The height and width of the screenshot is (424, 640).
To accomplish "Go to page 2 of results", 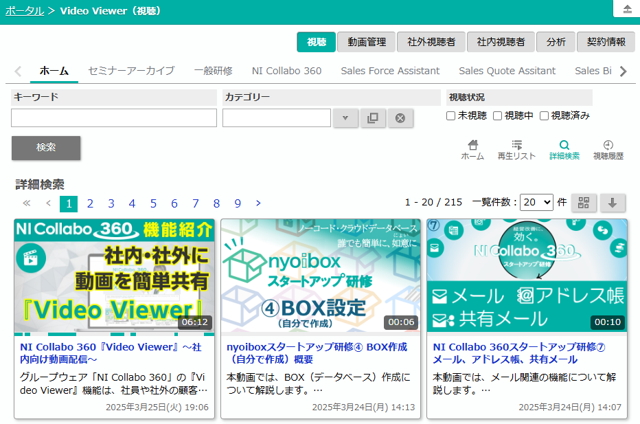I will click(90, 203).
